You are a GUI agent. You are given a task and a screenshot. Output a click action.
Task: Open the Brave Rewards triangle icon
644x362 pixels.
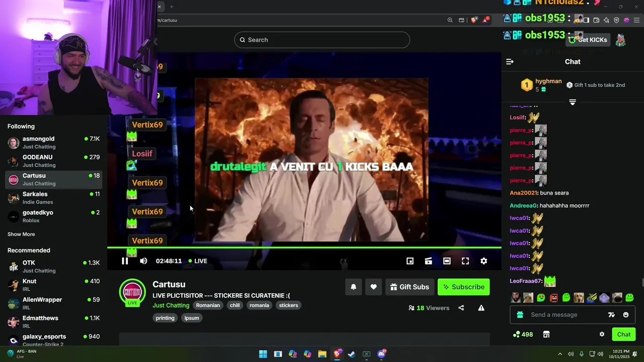486,20
